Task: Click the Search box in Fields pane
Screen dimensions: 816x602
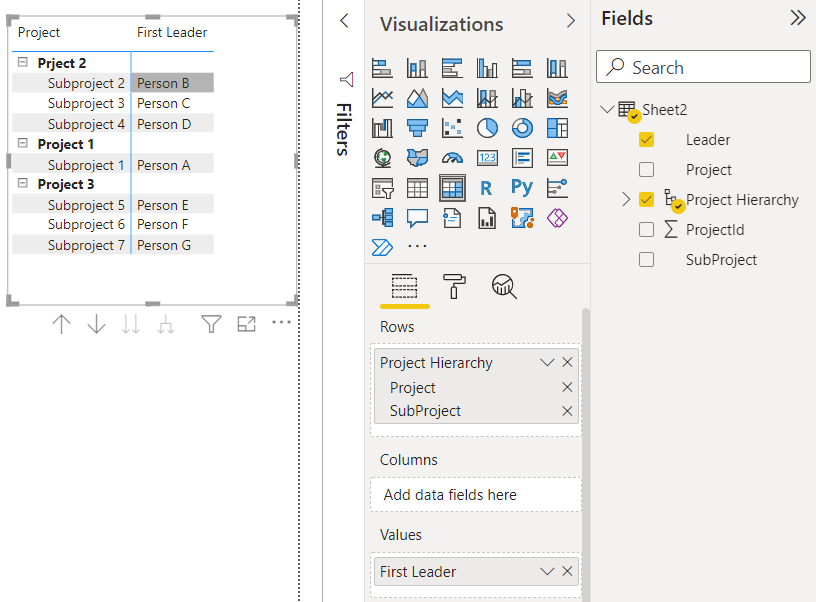Action: point(703,67)
